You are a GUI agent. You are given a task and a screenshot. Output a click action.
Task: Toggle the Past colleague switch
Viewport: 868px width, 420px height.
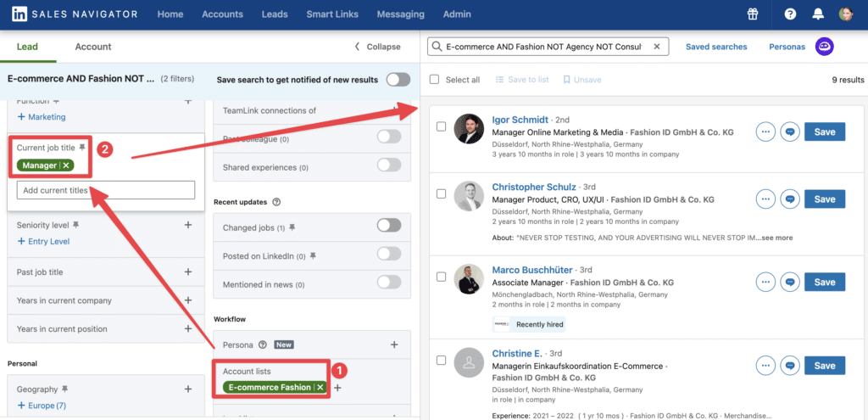pyautogui.click(x=389, y=137)
